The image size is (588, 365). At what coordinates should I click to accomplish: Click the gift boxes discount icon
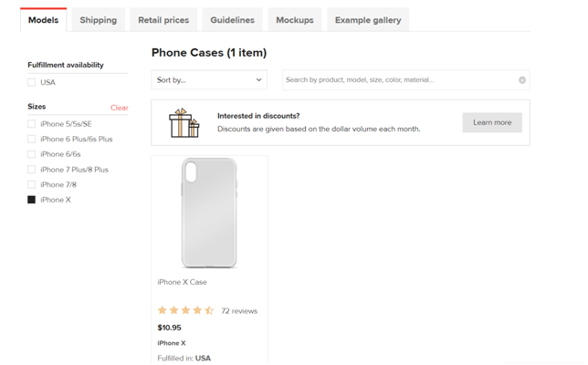pos(184,123)
